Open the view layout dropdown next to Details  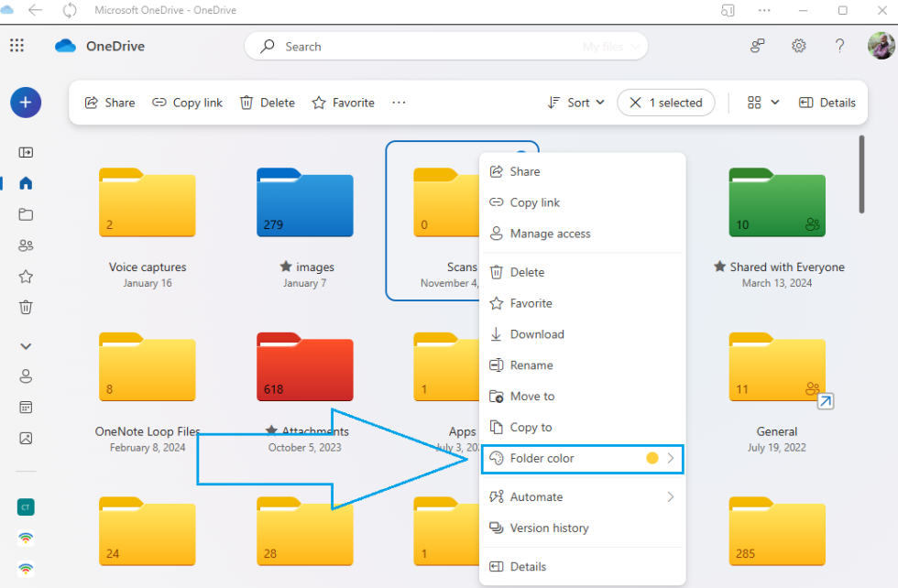[x=761, y=102]
